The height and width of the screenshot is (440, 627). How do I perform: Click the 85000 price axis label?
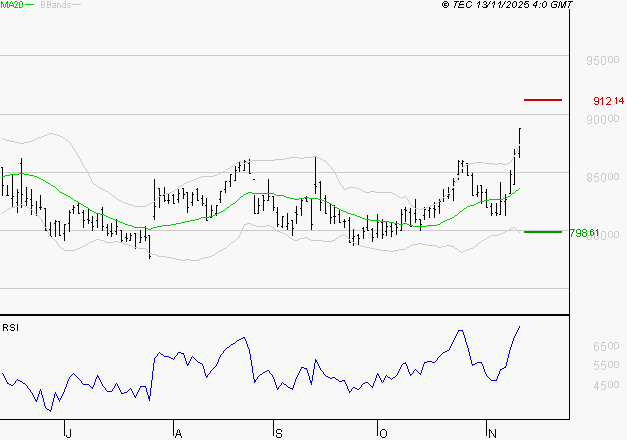(603, 177)
